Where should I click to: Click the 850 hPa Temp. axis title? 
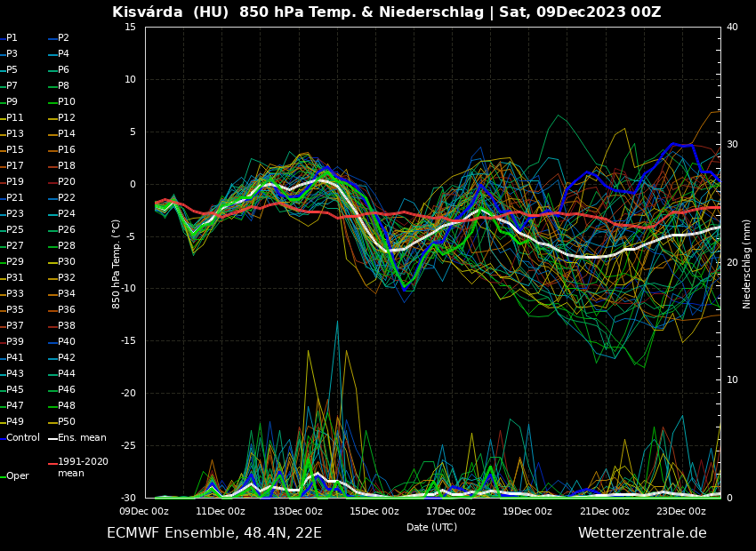click(x=117, y=264)
